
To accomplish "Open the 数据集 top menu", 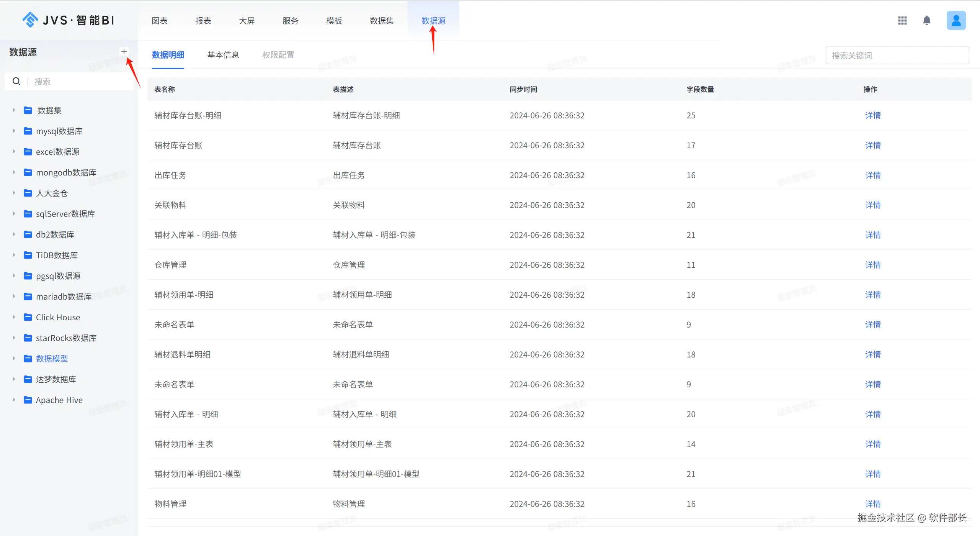I will pos(381,21).
